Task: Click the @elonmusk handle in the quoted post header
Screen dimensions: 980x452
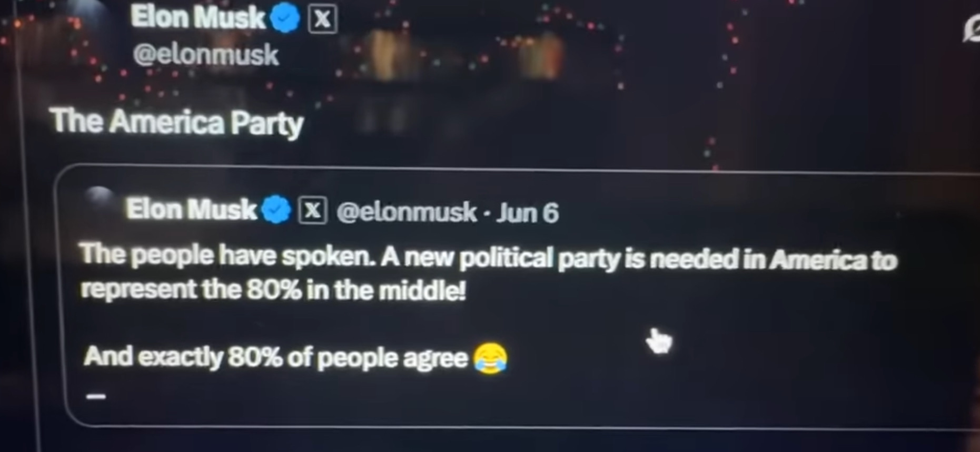Action: coord(406,212)
